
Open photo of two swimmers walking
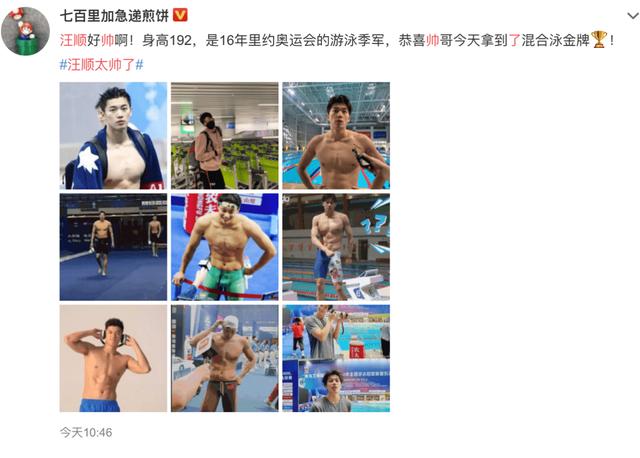click(113, 247)
